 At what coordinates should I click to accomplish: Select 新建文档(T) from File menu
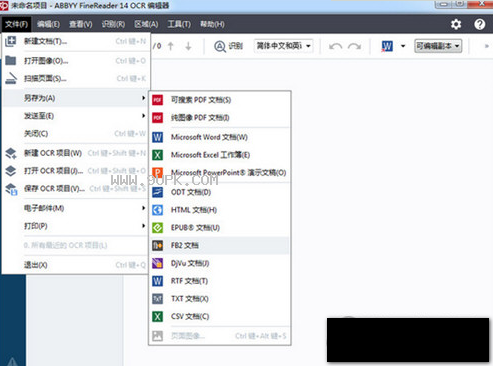tap(76, 41)
